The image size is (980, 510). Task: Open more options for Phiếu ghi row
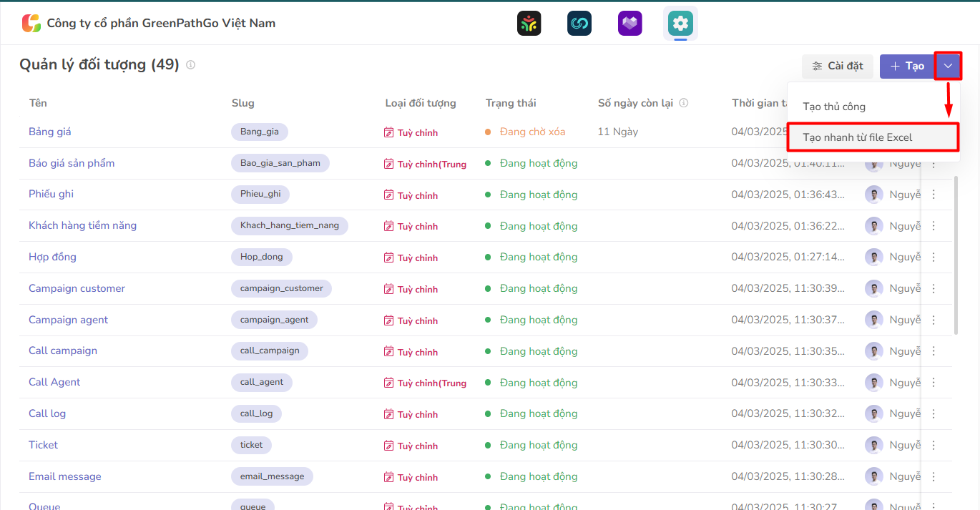pos(934,195)
